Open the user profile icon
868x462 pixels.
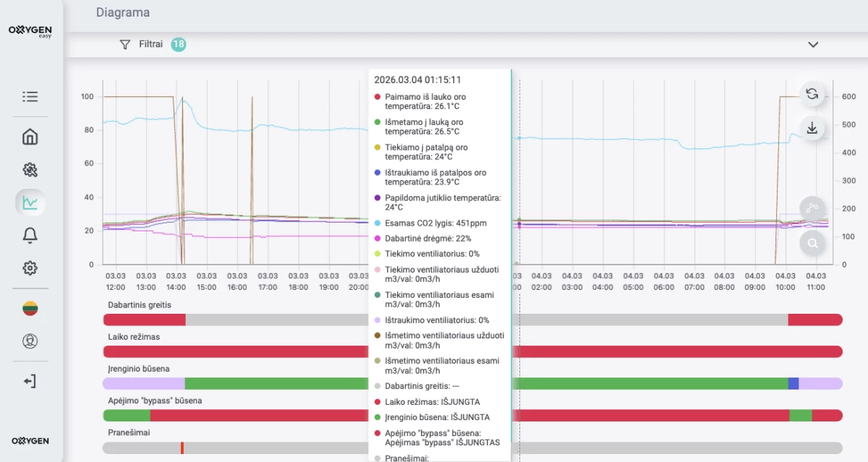[x=30, y=341]
